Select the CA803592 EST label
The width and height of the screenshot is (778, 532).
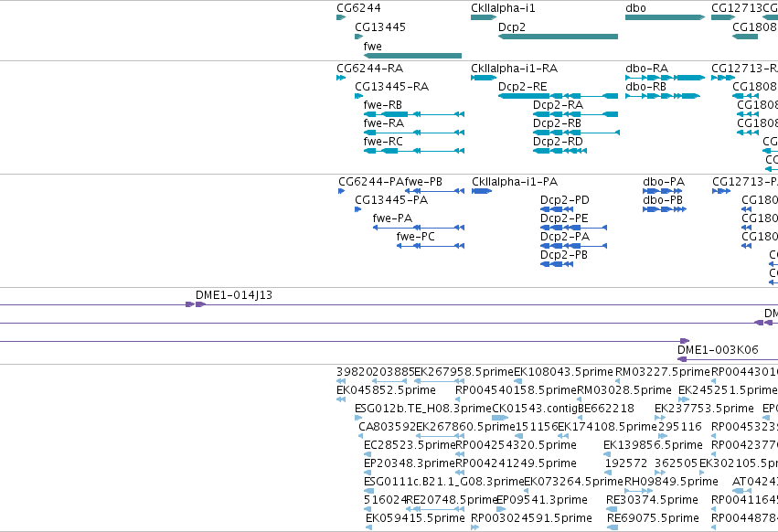pyautogui.click(x=387, y=427)
